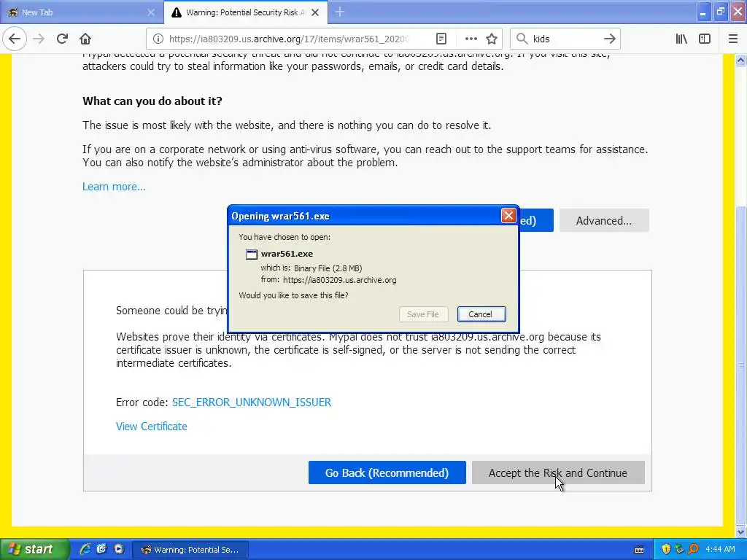Click the scrollbar down arrow
Screen dimensions: 747x560
click(741, 532)
